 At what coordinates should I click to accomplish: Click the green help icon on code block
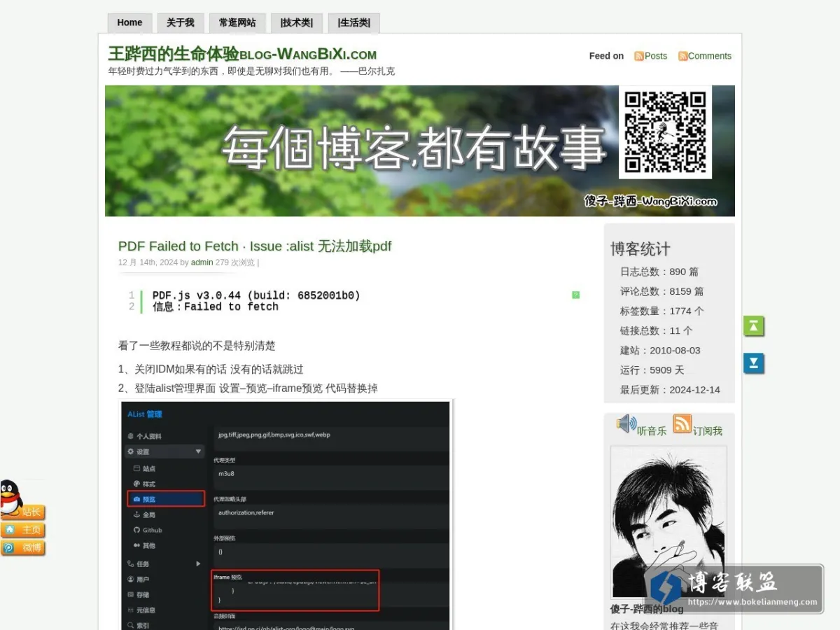coord(575,295)
